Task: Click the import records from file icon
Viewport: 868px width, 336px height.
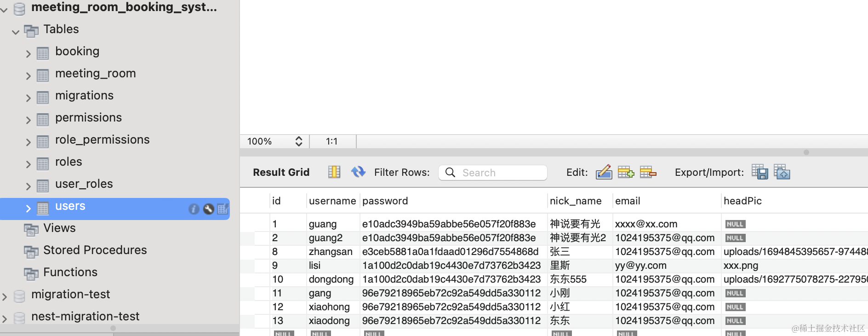Action: click(x=782, y=172)
